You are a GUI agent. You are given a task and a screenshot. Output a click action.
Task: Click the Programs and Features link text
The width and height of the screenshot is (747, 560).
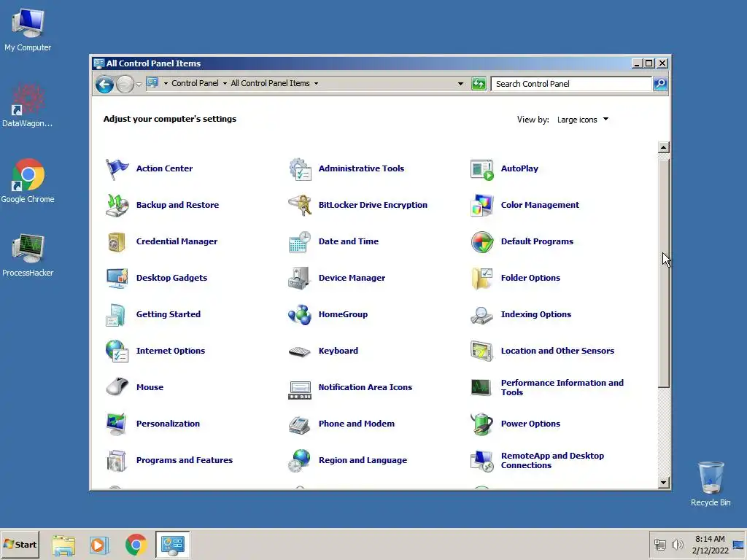(185, 461)
